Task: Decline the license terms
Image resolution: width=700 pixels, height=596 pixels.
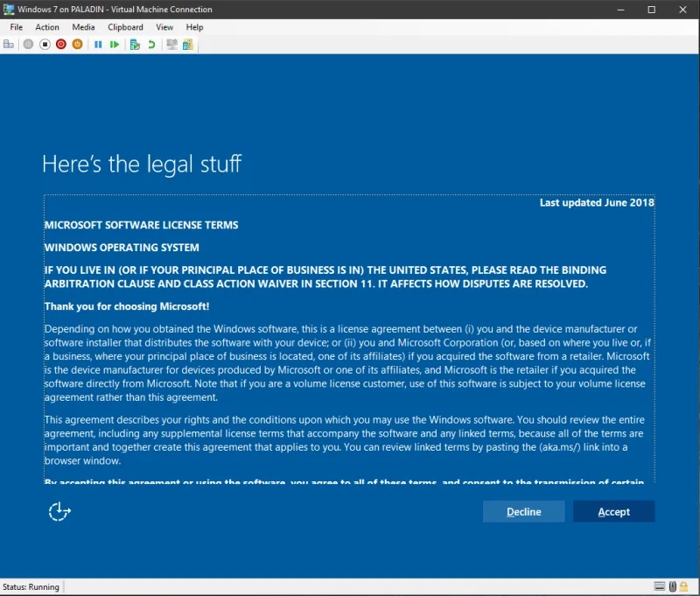Action: [x=523, y=512]
